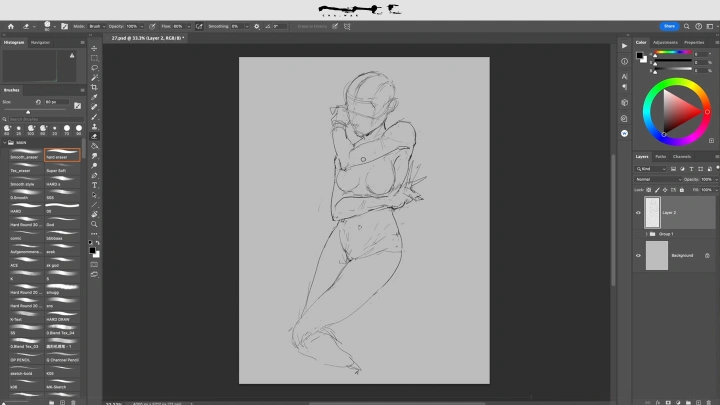Switch to the Channels tab

(x=681, y=157)
